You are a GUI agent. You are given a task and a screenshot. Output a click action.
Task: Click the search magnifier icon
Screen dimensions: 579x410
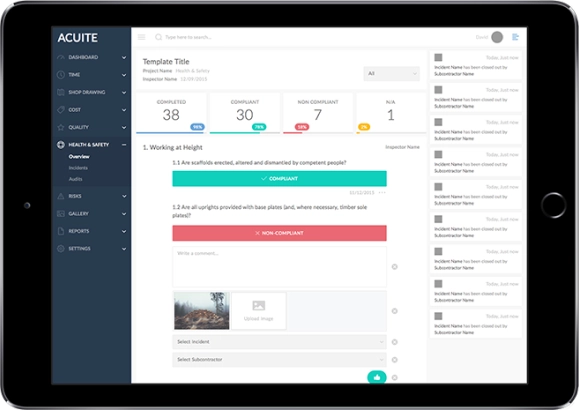click(158, 37)
